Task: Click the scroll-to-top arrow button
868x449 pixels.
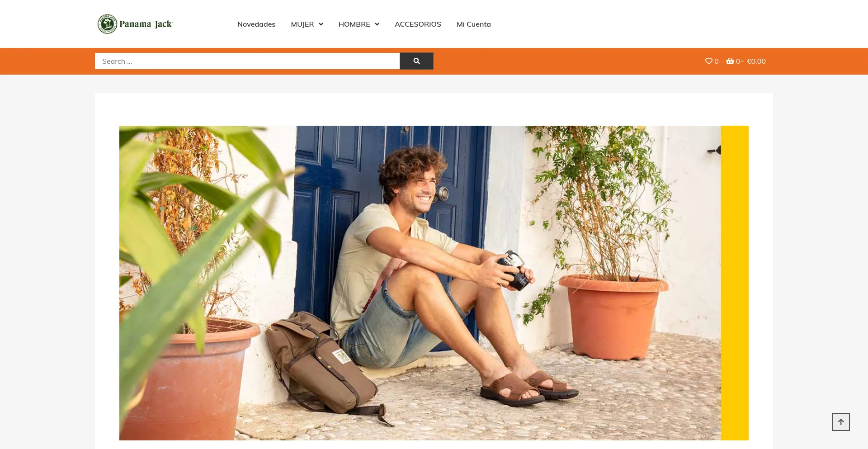Action: 840,422
